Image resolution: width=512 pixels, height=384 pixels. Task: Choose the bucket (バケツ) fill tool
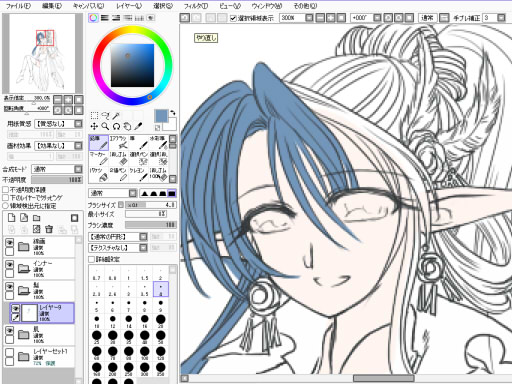[x=99, y=174]
